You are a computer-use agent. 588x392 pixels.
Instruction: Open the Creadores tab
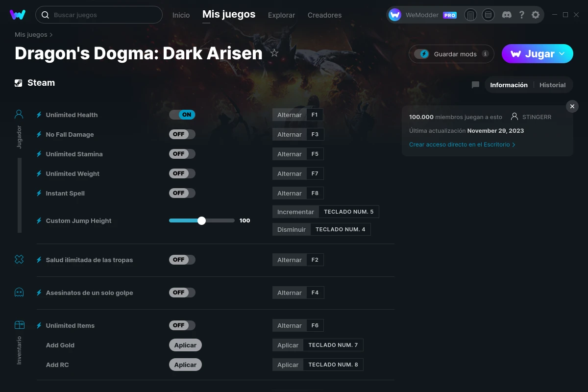324,15
